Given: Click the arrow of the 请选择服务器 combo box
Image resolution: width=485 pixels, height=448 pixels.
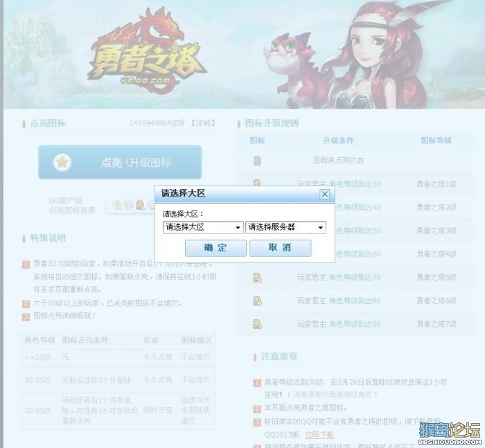Looking at the screenshot, I should click(x=321, y=228).
